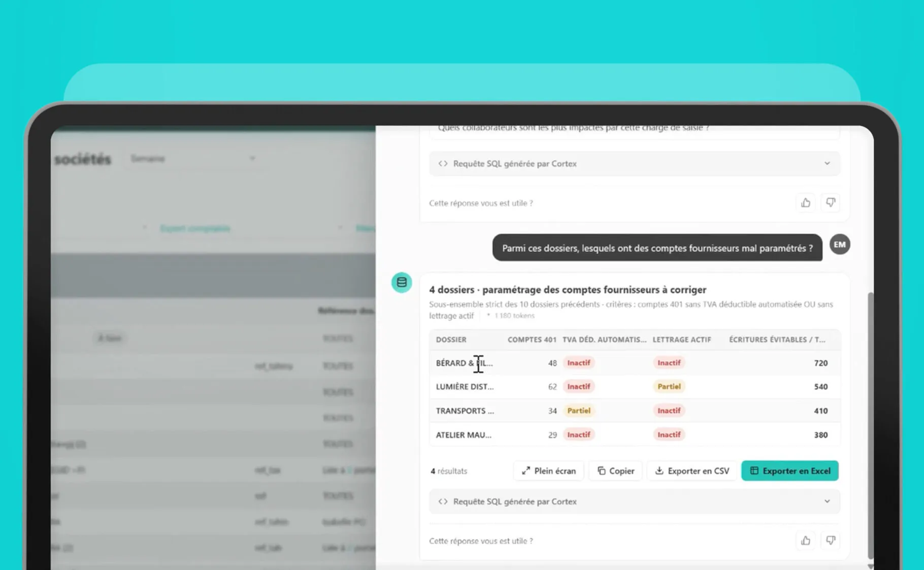The height and width of the screenshot is (570, 924).
Task: Expand the lower Requête SQL générée par Cortex
Action: point(635,501)
